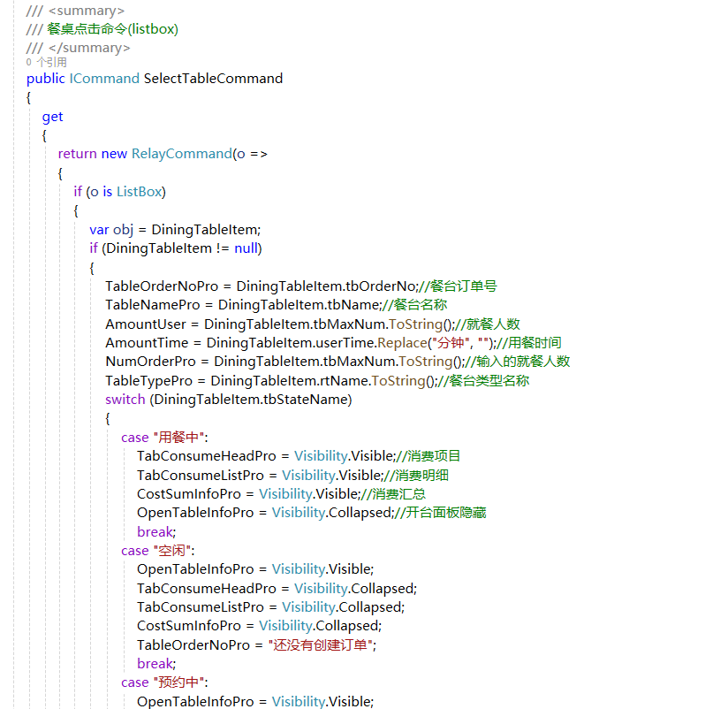Click CostSumInfoPro on the 消费汇总 line

[x=189, y=494]
